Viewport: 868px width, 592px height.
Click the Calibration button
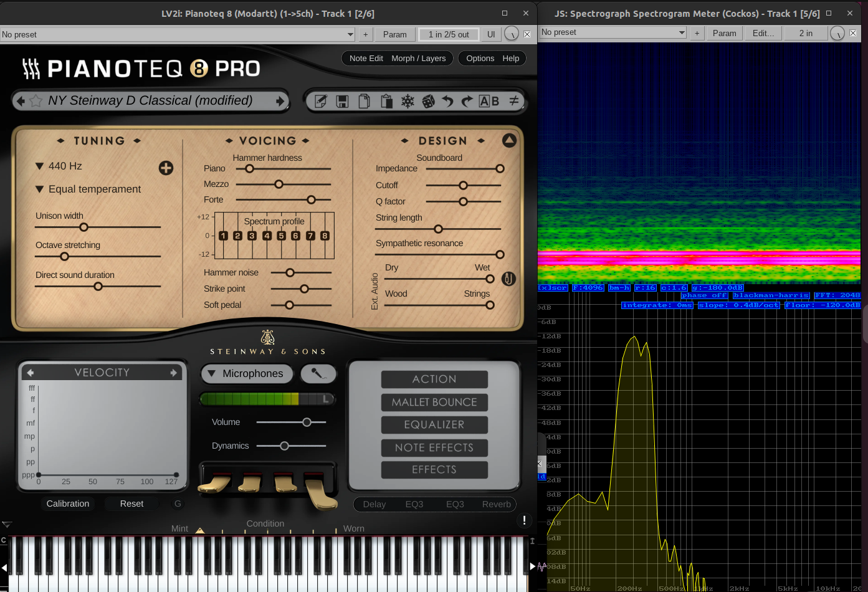click(x=68, y=504)
